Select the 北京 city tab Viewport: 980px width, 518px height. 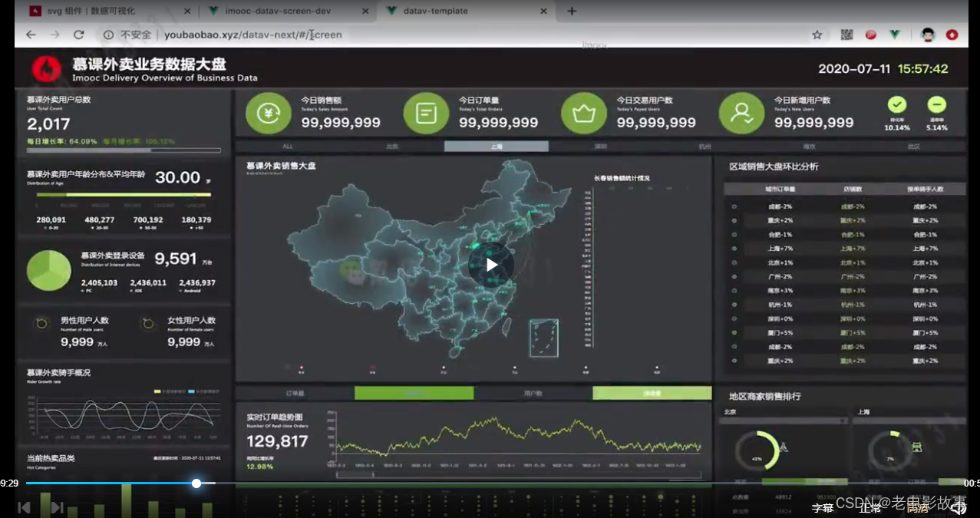[x=392, y=146]
